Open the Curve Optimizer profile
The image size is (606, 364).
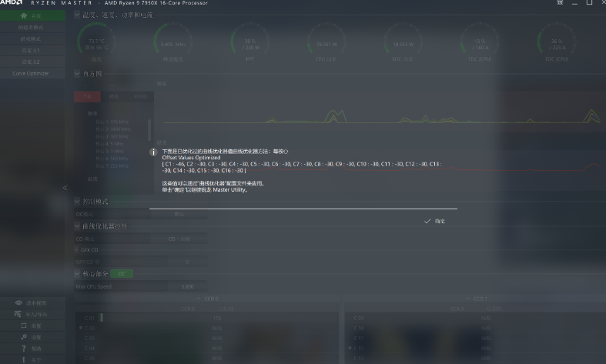point(32,73)
